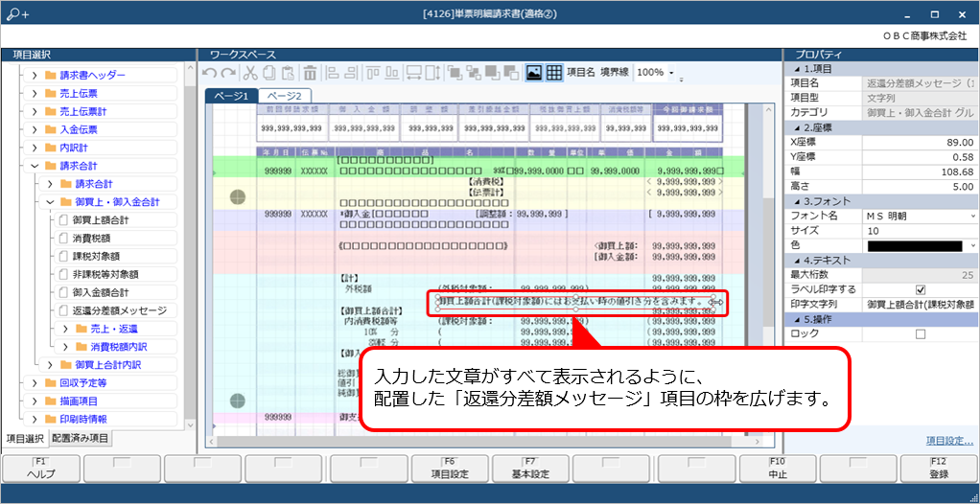This screenshot has width=980, height=504.
Task: Click the Paste clipboard icon
Action: (x=288, y=73)
